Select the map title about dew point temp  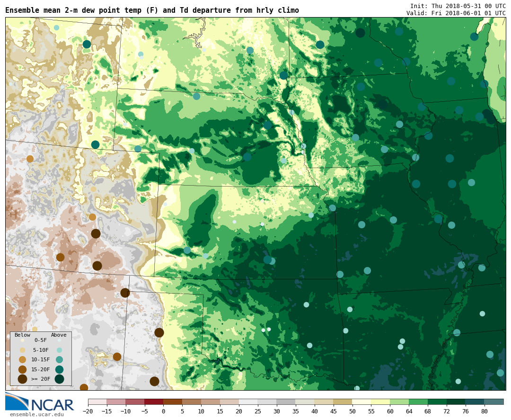[x=152, y=10]
